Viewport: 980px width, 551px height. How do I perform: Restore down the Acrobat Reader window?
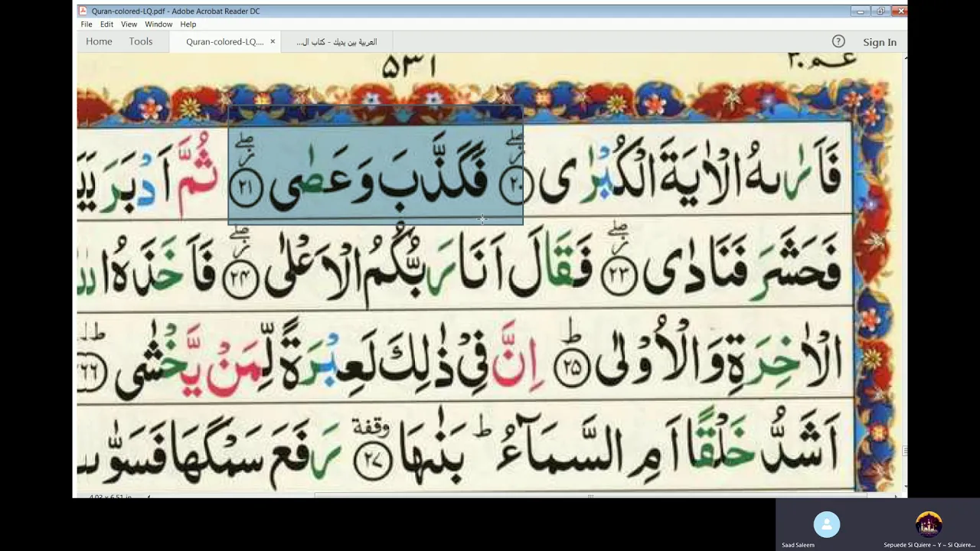(880, 11)
